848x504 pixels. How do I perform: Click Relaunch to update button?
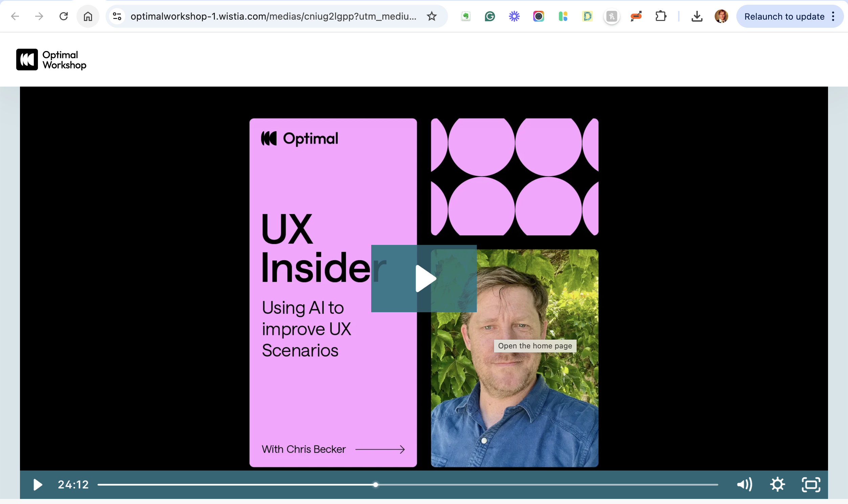point(784,16)
